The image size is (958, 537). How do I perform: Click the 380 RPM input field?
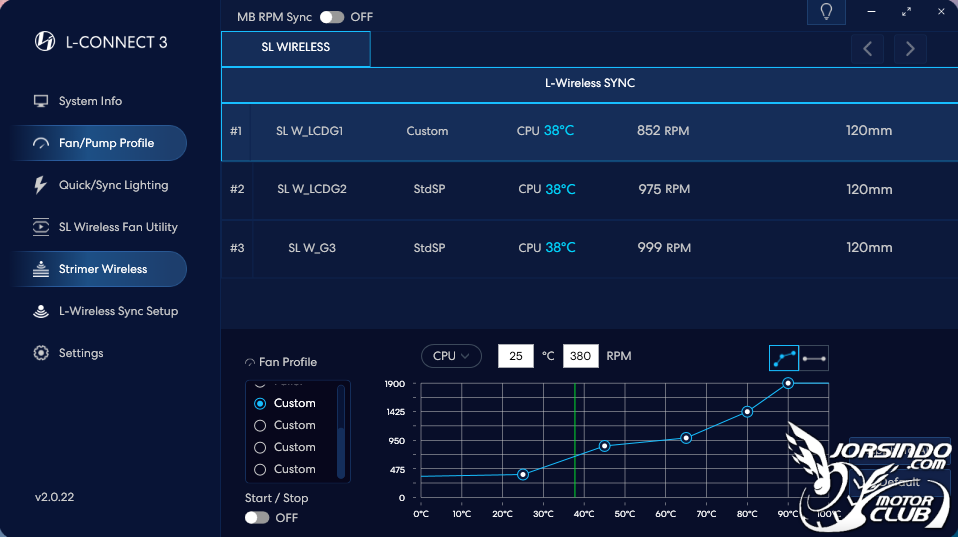580,356
